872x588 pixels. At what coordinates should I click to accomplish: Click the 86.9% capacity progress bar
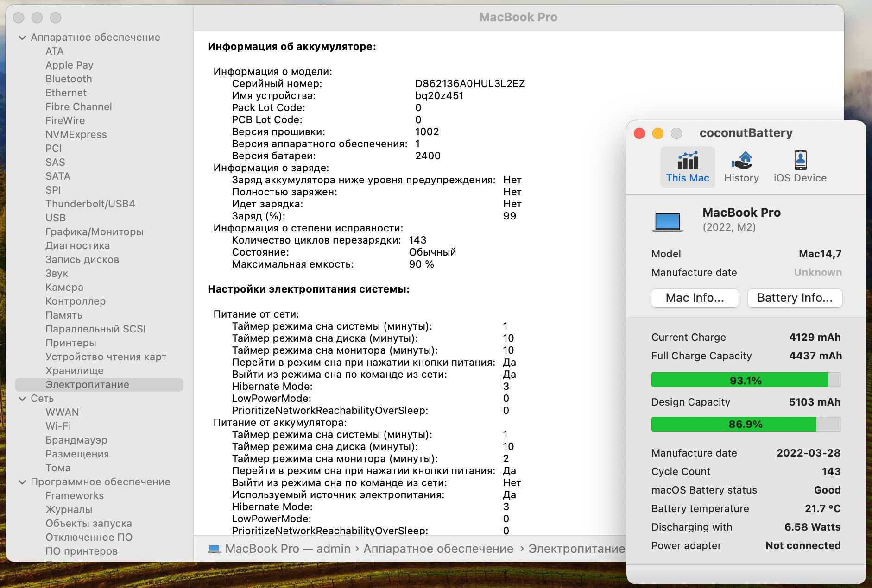pyautogui.click(x=746, y=424)
